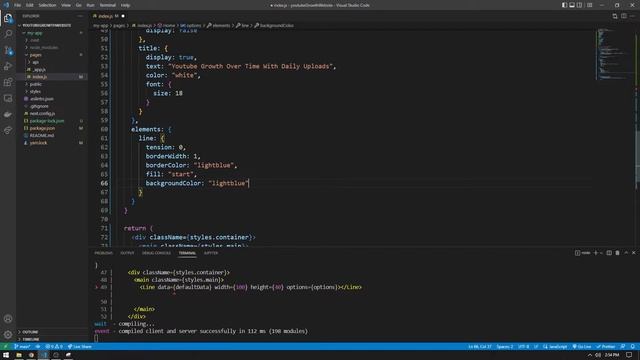This screenshot has height=360, width=640.
Task: Click the JavaScript language mode in status bar
Action: [555, 347]
